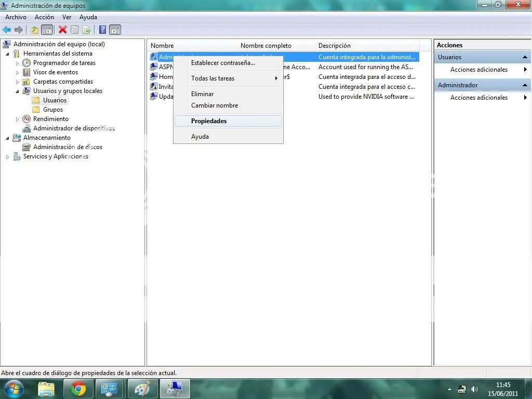Click the blue Back arrow in toolbar
532x399 pixels.
tap(7, 30)
